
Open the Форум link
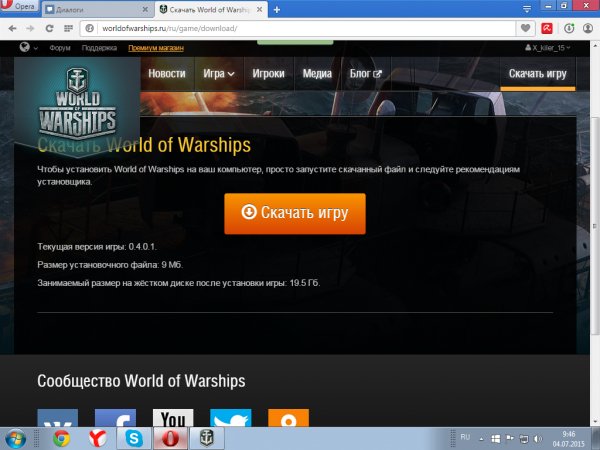point(60,48)
